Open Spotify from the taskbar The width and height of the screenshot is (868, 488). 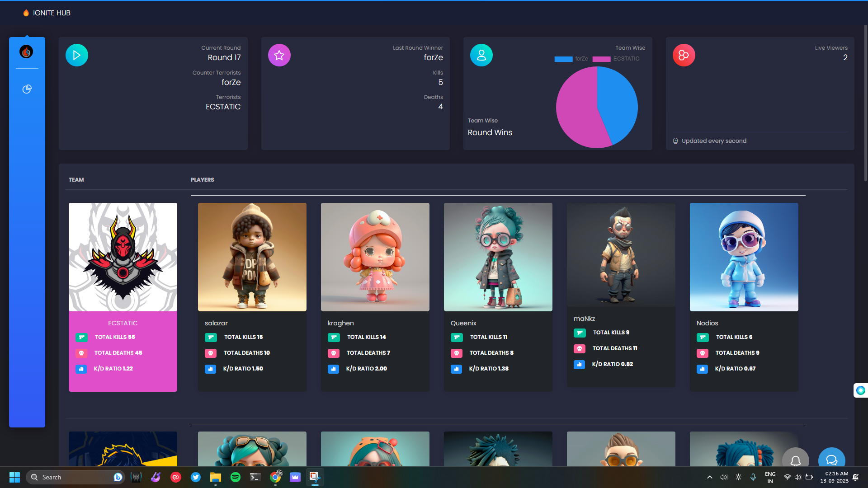click(236, 477)
